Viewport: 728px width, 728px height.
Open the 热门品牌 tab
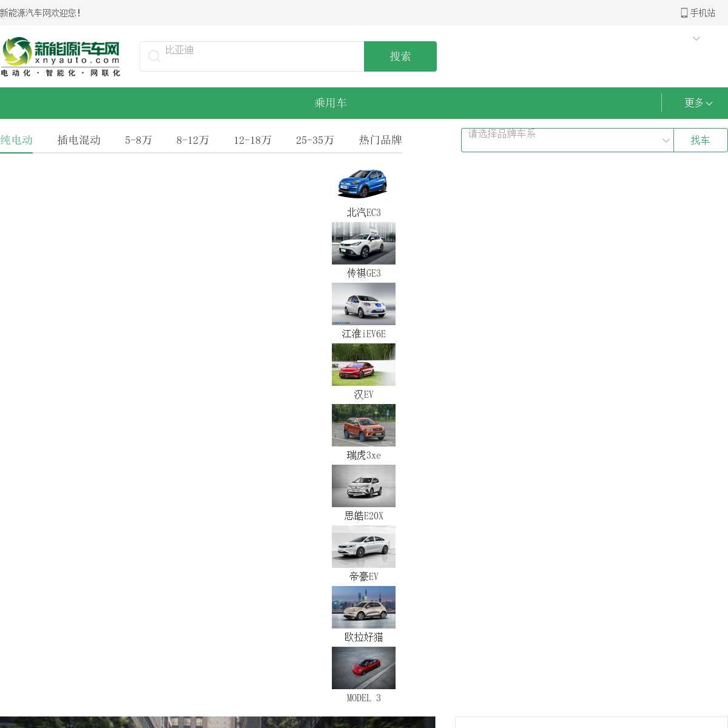click(380, 140)
